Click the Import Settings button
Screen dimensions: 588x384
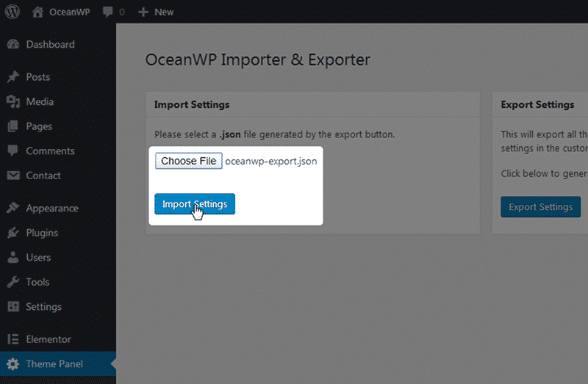pos(195,204)
